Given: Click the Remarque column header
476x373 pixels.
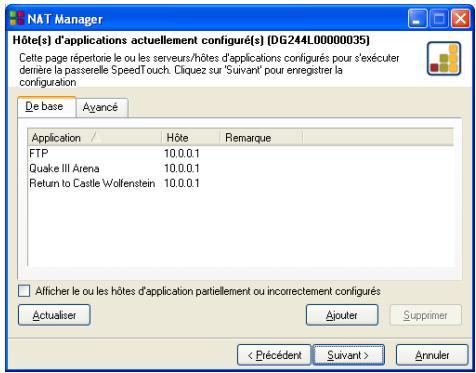Looking at the screenshot, I should pyautogui.click(x=261, y=138).
